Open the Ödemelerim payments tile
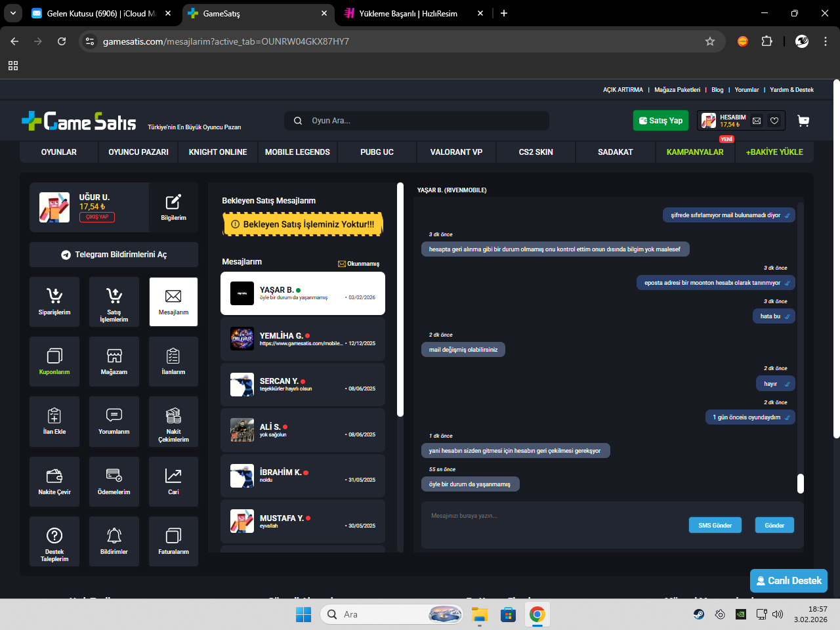Screen dimensions: 840x630 coord(114,482)
